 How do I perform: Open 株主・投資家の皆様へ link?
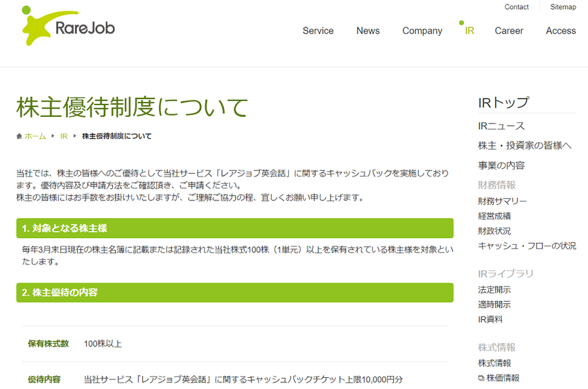pyautogui.click(x=525, y=146)
